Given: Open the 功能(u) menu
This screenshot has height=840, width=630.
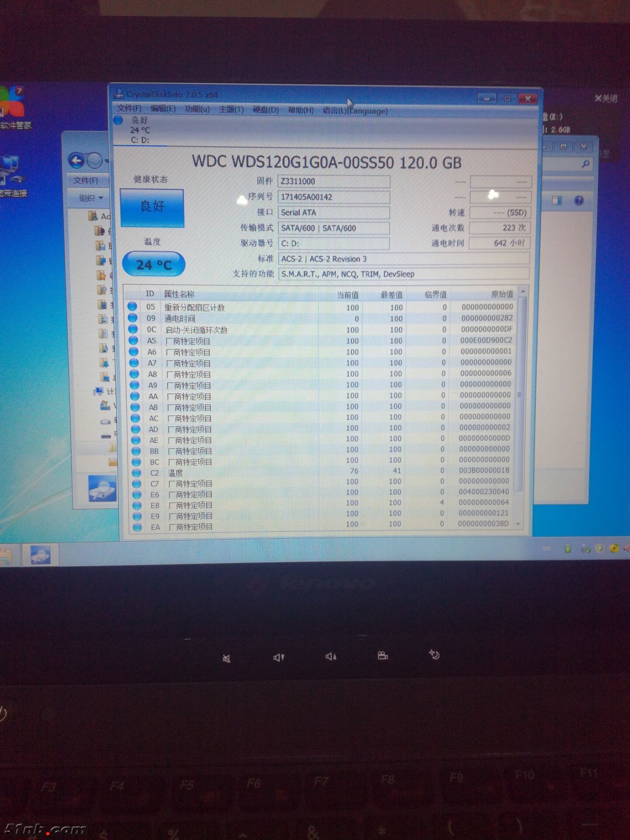Looking at the screenshot, I should (x=197, y=109).
